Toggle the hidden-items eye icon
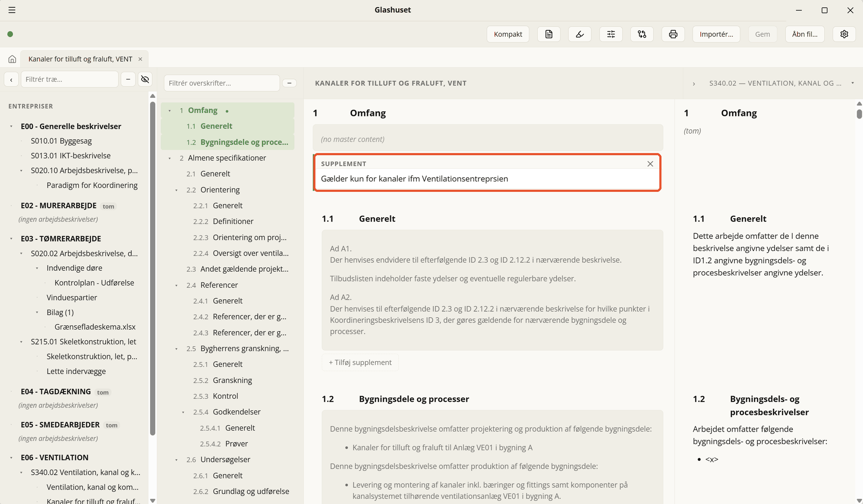 [x=145, y=79]
